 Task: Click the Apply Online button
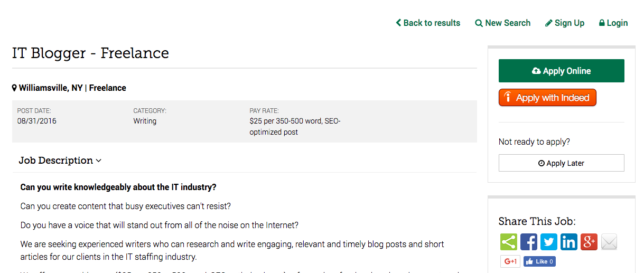[x=562, y=71]
